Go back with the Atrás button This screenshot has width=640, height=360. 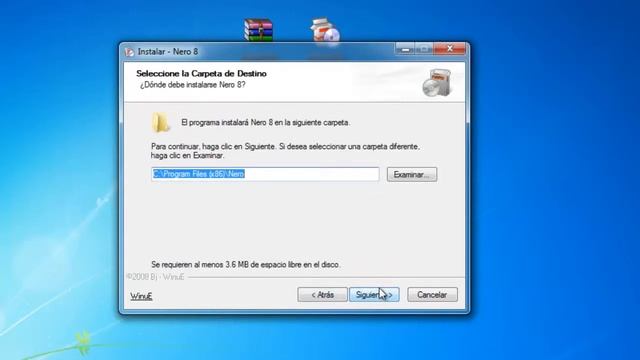(322, 295)
